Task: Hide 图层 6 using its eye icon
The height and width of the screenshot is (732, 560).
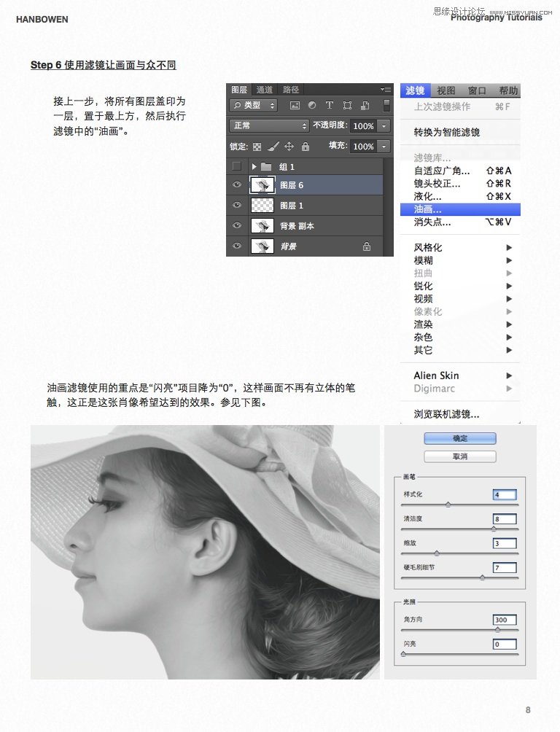Action: [x=237, y=185]
